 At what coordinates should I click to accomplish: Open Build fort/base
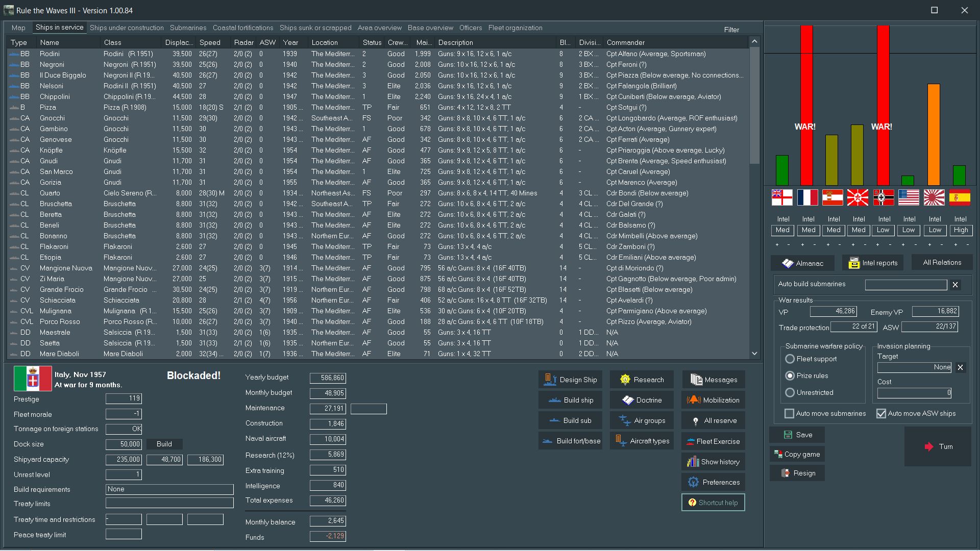(x=570, y=441)
